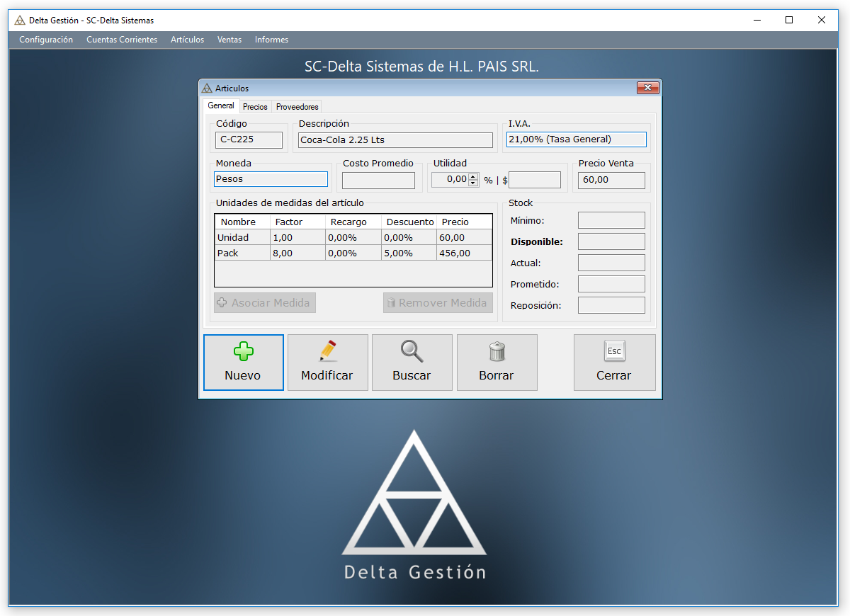
Task: Click the Unidad Recargo cell 0,00%
Action: tap(353, 237)
